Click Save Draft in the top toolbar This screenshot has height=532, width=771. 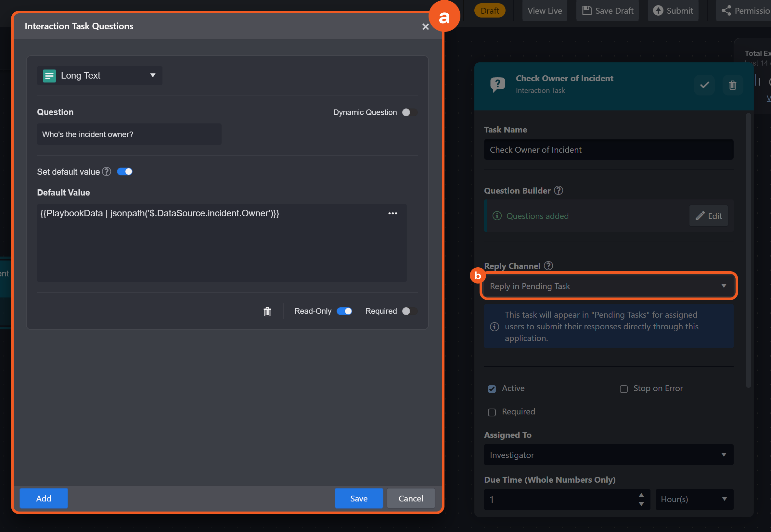click(x=608, y=11)
